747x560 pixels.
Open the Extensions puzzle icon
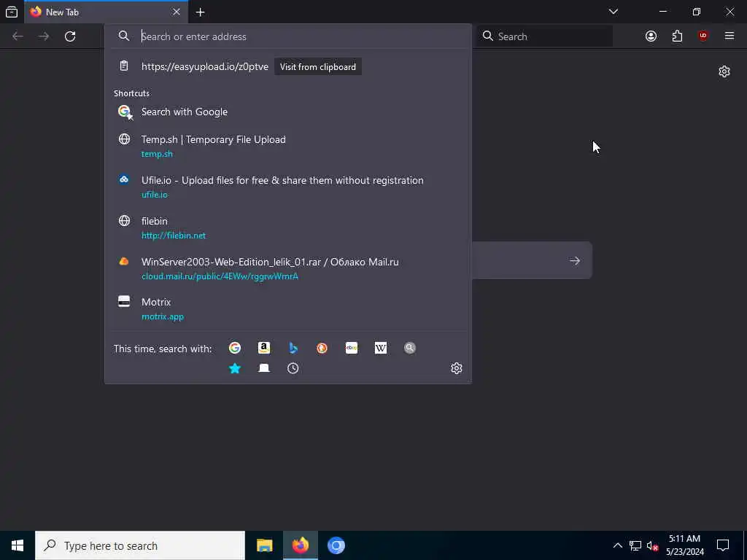[677, 36]
